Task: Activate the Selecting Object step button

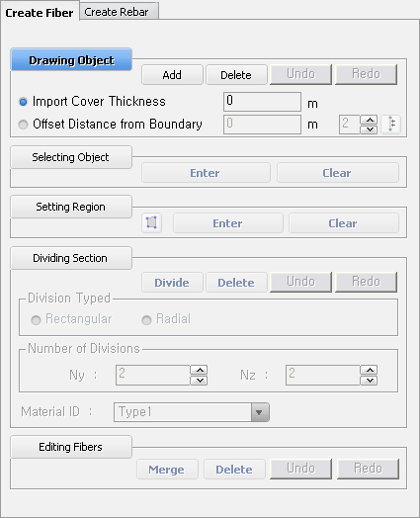Action: (71, 157)
